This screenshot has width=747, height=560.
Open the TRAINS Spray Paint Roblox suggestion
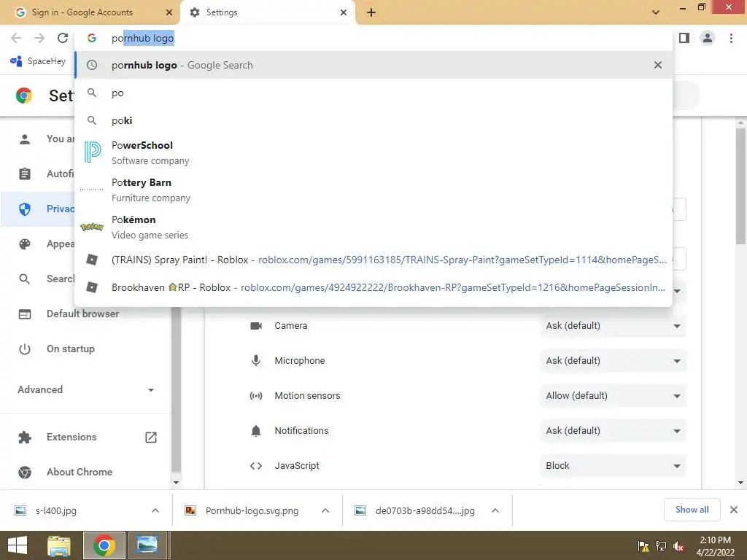click(x=373, y=260)
